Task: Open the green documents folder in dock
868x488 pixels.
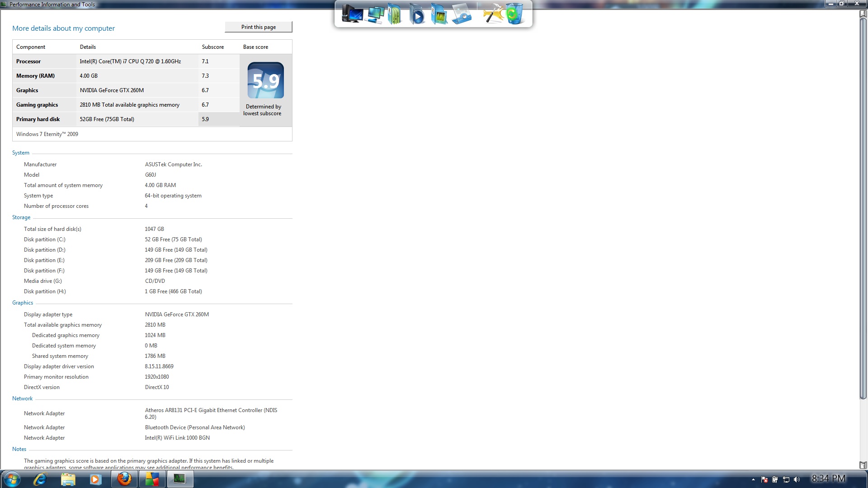Action: point(395,14)
